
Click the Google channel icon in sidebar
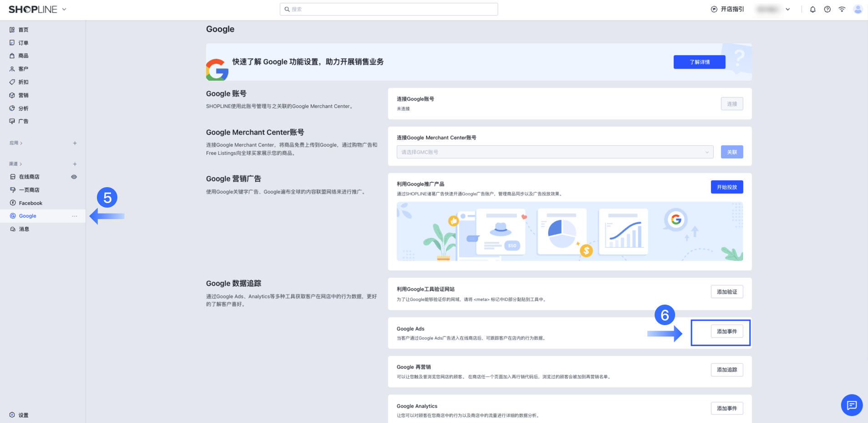click(x=13, y=216)
